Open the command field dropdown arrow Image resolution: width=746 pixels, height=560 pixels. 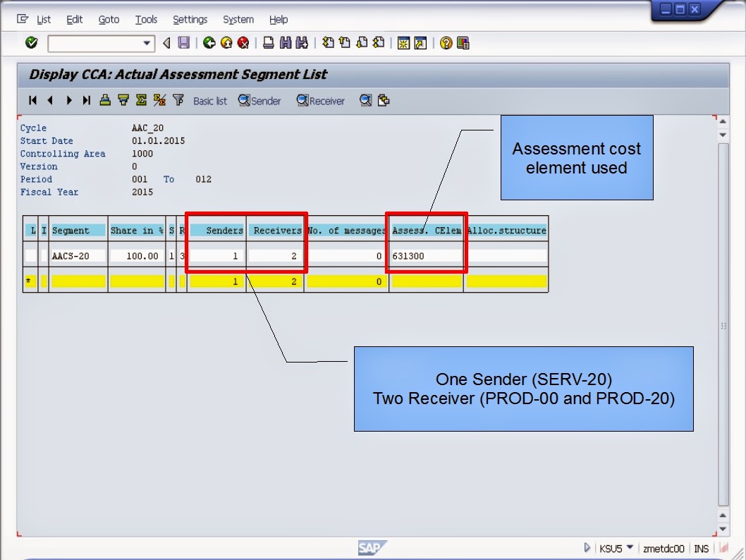(x=147, y=43)
